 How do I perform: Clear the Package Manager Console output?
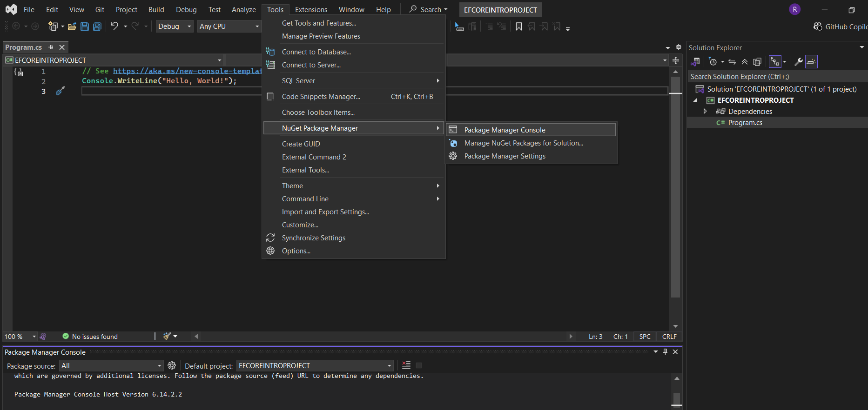coord(406,365)
